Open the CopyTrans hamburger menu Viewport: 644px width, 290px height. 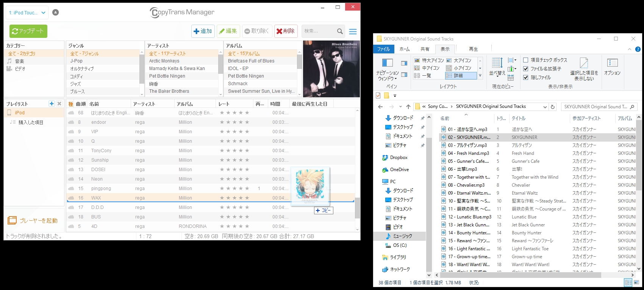(353, 31)
